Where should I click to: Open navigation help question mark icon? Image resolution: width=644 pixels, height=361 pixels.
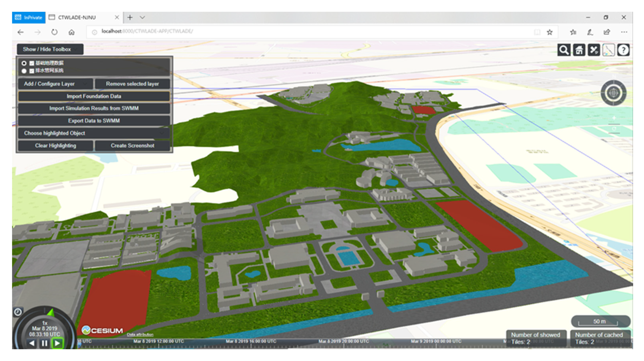[x=623, y=50]
